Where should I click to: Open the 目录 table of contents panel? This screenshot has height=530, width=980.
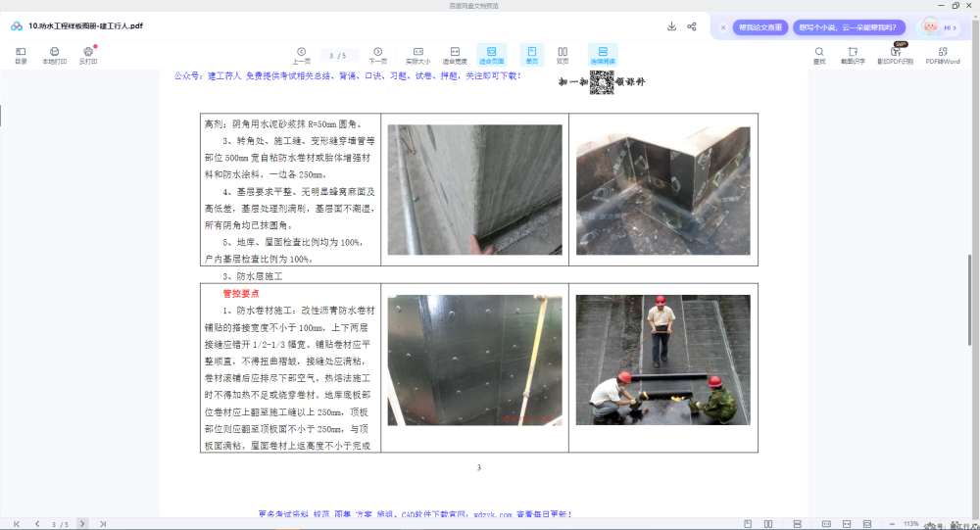tap(21, 56)
